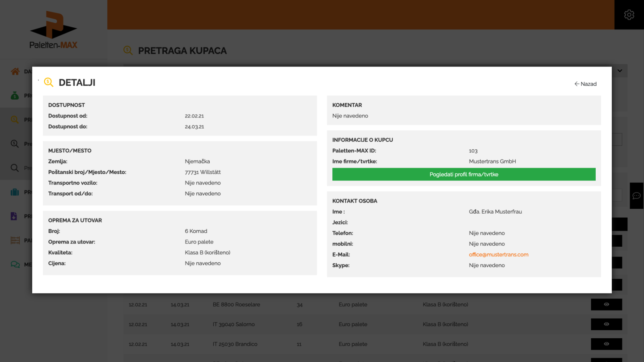Viewport: 644px width, 362px height.
Task: Click the yellow search icon beside DETALJI
Action: [x=49, y=82]
